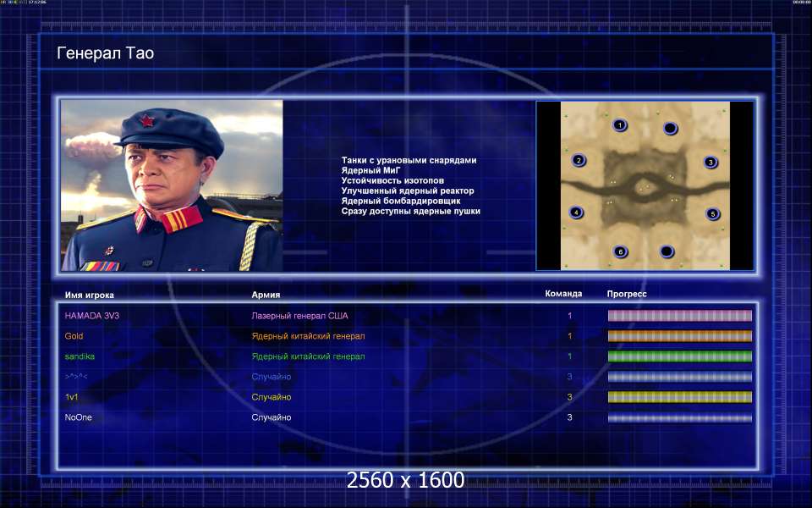
Task: Click team number for Gold
Action: pos(569,336)
